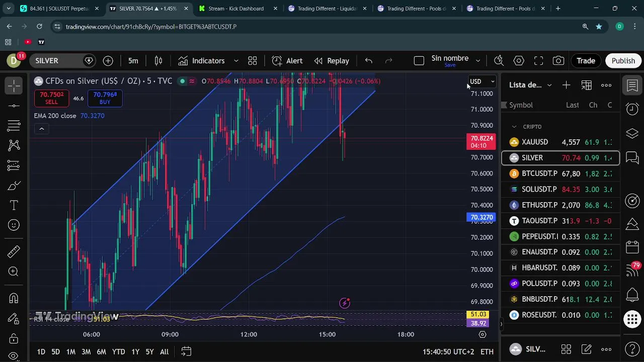Image resolution: width=644 pixels, height=362 pixels.
Task: Open the favorite indicators dropdown arrow
Action: point(236,61)
